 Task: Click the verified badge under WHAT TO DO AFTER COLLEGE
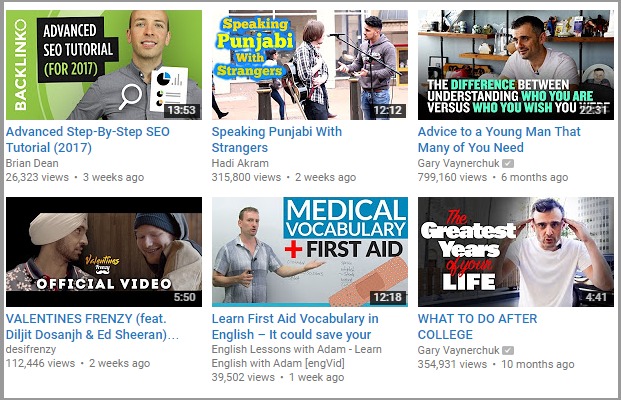coord(508,350)
